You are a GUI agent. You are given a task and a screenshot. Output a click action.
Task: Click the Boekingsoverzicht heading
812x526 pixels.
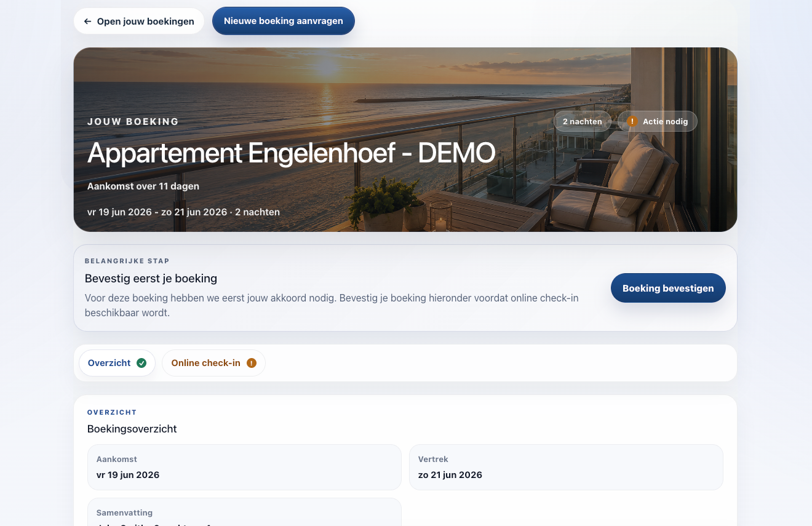132,429
